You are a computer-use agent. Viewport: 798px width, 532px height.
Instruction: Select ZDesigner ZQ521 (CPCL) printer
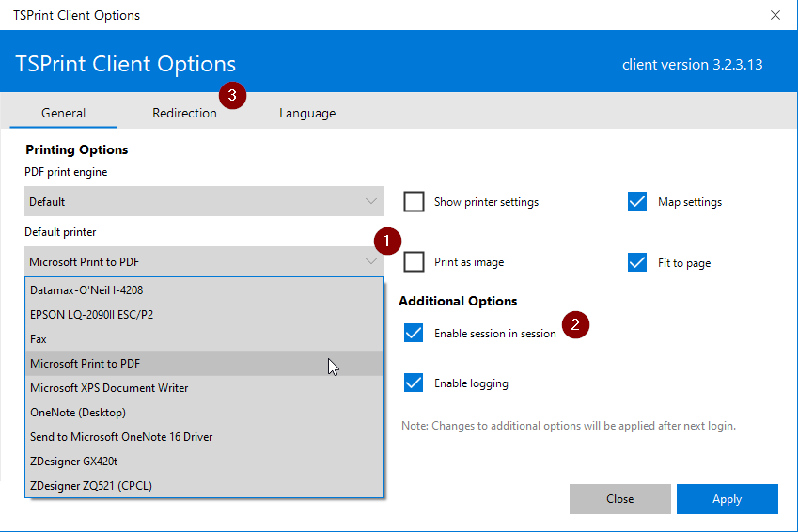[204, 486]
